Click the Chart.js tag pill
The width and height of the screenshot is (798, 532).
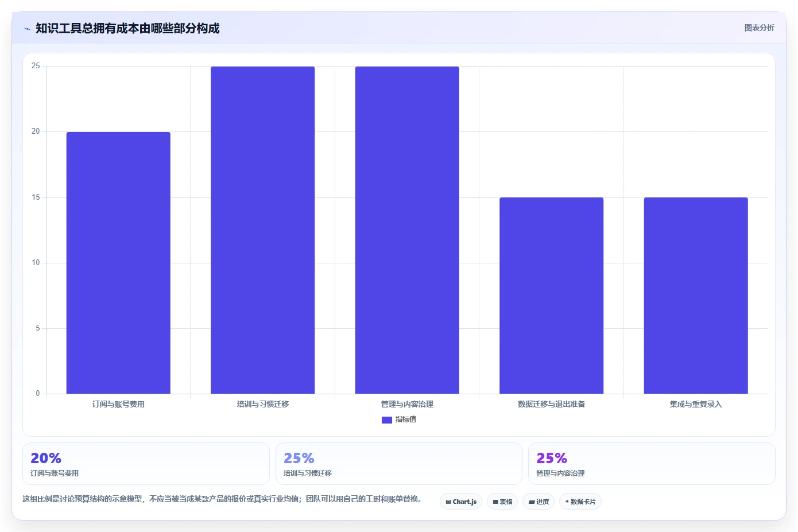click(x=461, y=502)
